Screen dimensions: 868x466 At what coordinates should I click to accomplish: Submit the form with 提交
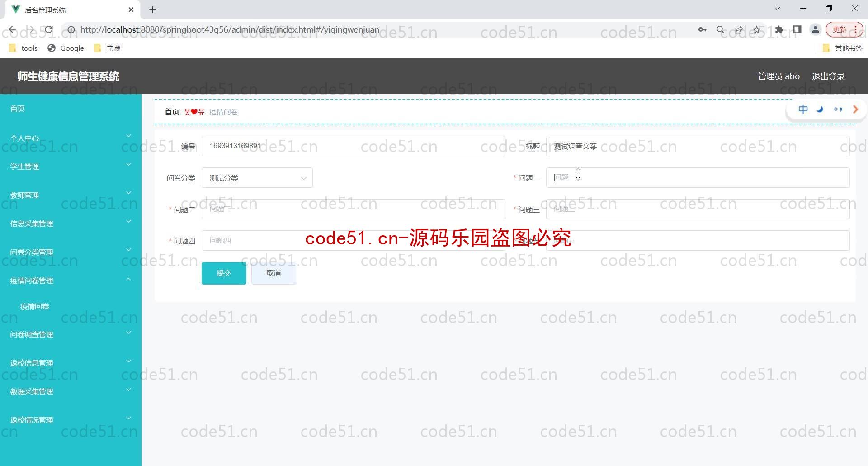(224, 273)
